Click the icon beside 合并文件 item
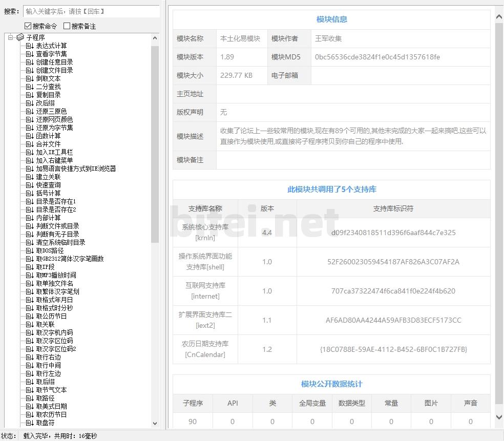The height and width of the screenshot is (441, 504). coord(30,144)
